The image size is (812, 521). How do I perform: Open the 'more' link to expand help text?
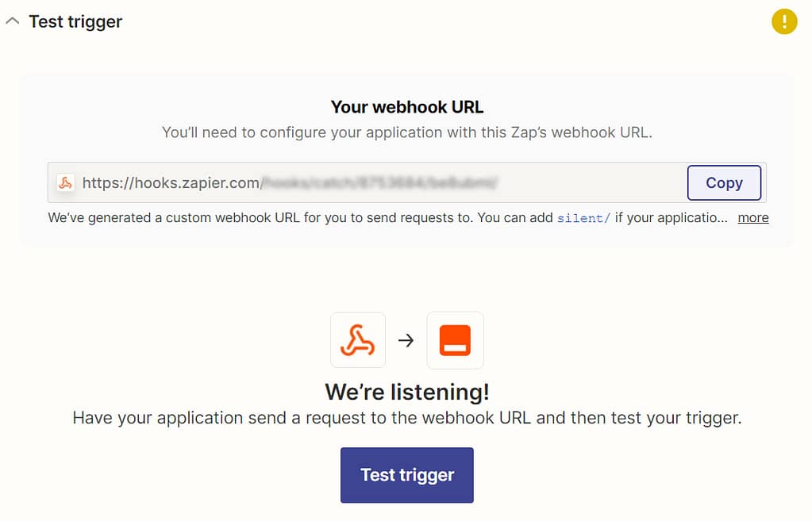pos(753,218)
